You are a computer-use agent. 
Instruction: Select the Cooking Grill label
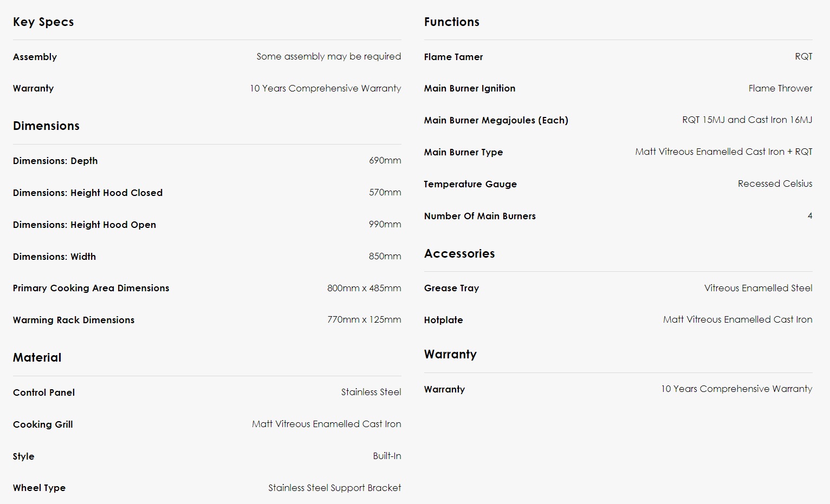pos(43,424)
